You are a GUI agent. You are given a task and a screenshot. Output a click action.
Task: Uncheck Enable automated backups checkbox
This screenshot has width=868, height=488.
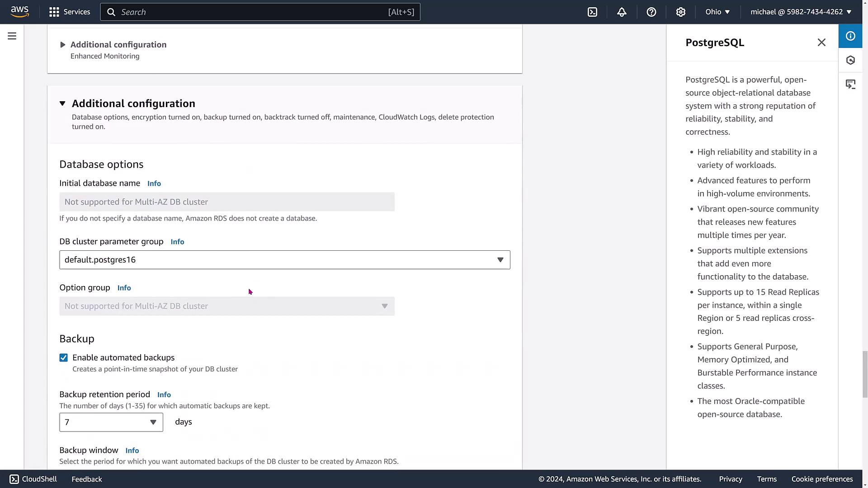coord(64,358)
